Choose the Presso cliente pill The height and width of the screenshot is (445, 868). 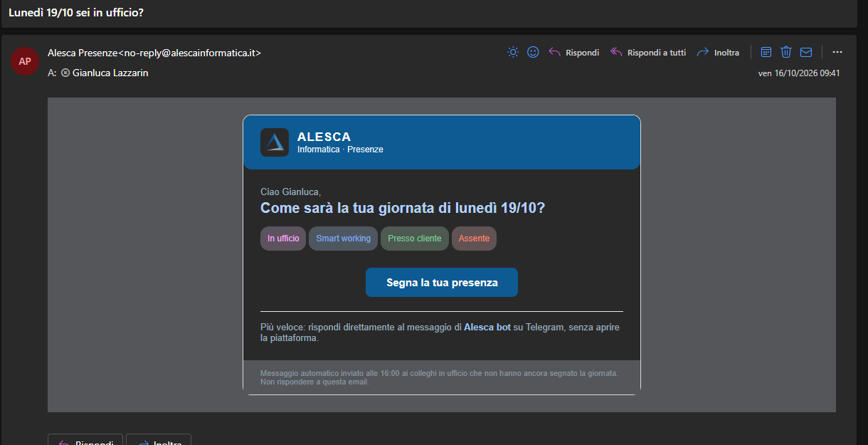point(415,239)
